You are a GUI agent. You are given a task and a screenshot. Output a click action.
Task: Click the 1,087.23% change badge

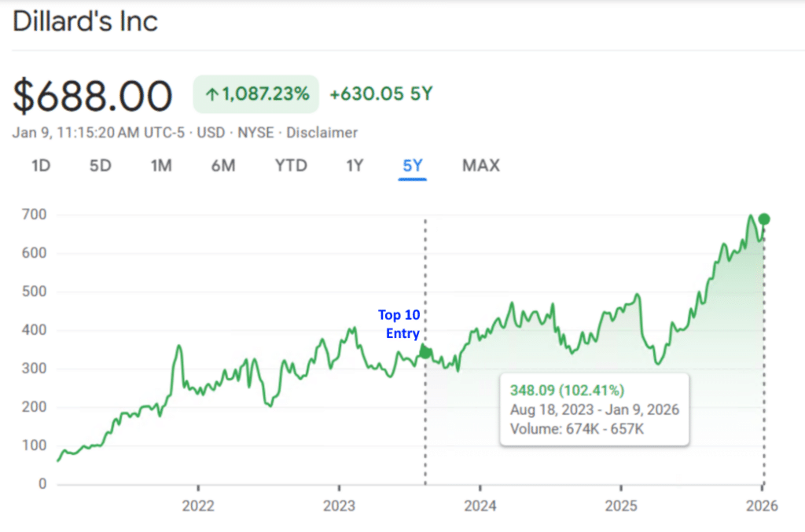point(256,94)
